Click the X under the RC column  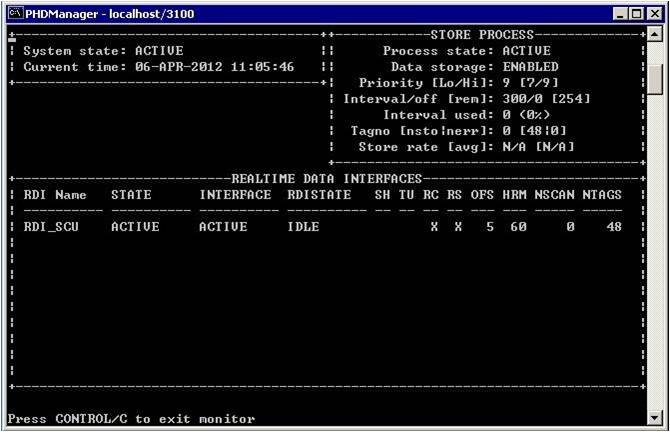434,227
